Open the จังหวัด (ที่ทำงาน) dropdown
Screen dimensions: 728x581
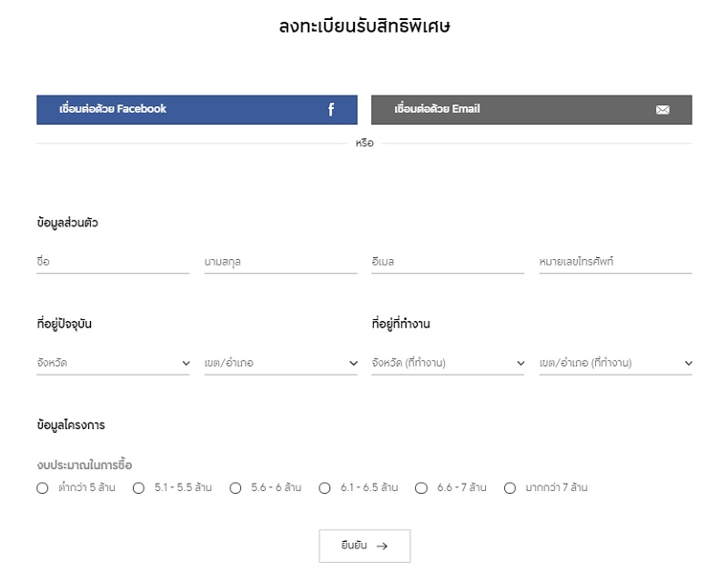coord(448,363)
